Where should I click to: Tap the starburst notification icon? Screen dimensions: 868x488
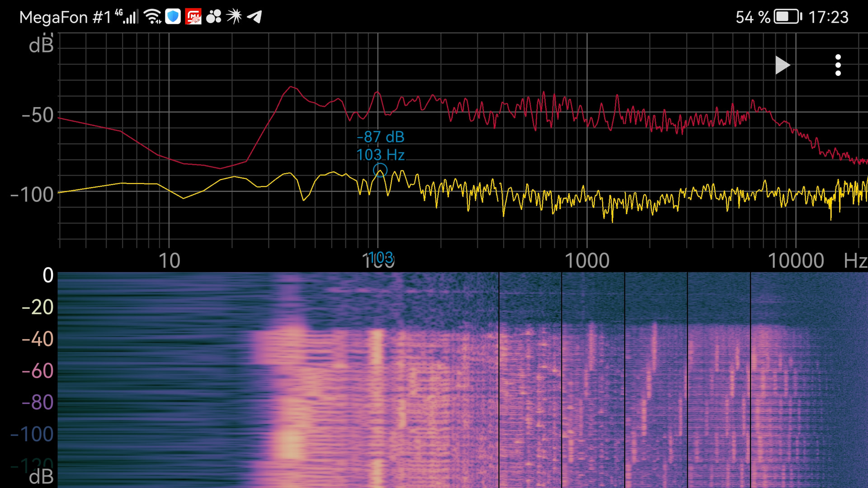point(234,17)
